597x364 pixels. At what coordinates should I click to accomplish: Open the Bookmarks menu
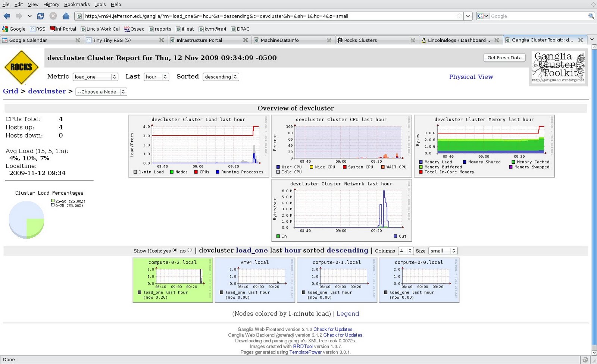[x=76, y=4]
